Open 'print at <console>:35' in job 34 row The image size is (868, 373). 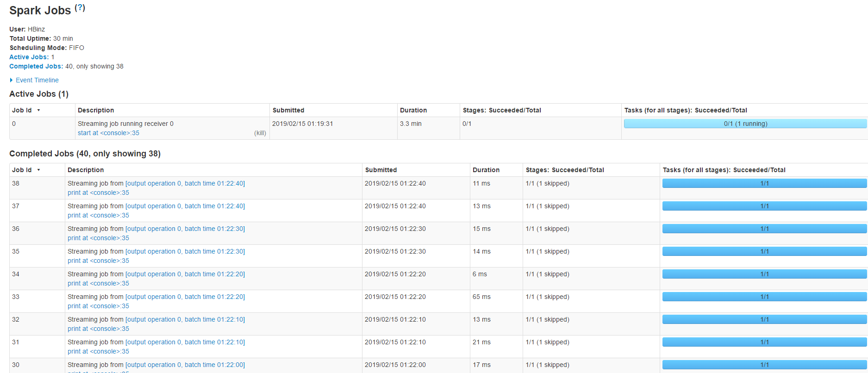point(98,283)
